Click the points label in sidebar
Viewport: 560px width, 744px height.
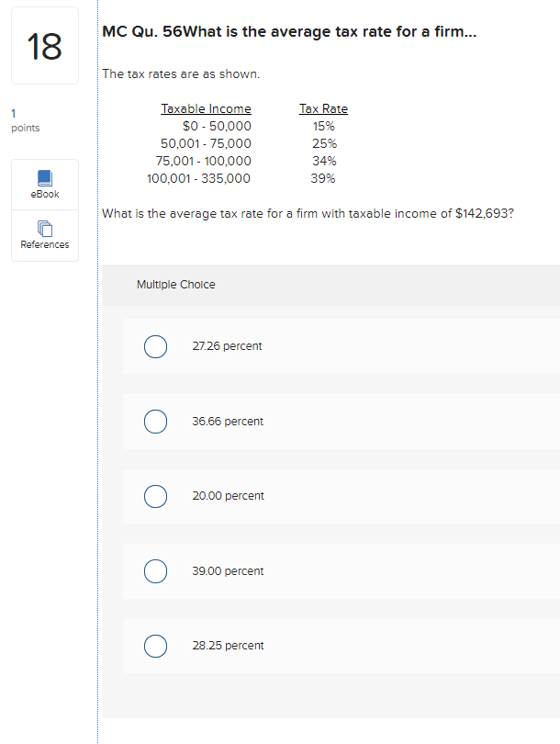pos(26,128)
